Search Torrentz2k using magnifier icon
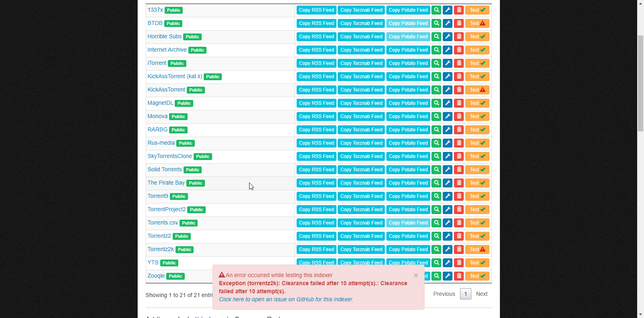The image size is (644, 318). point(436,249)
